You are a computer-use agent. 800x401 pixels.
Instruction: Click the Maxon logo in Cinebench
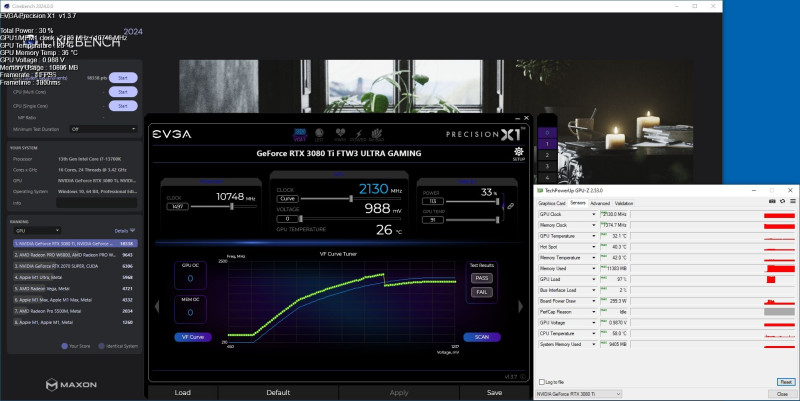point(71,385)
